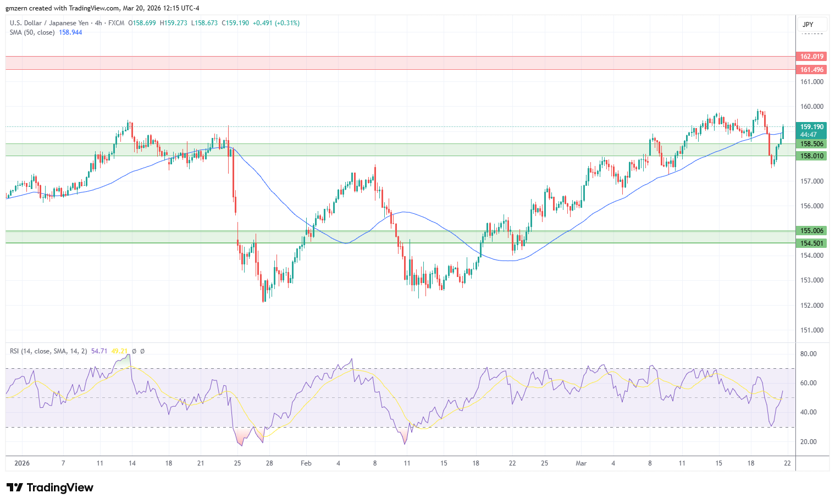Viewport: 835px width, 504px height.
Task: Click the 157.000 price scale tick
Action: pyautogui.click(x=812, y=181)
